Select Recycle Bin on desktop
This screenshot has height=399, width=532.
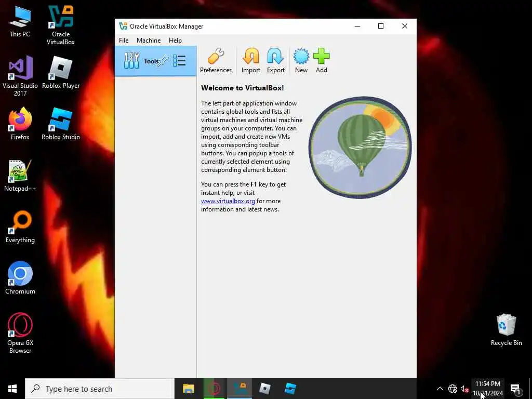(x=506, y=330)
